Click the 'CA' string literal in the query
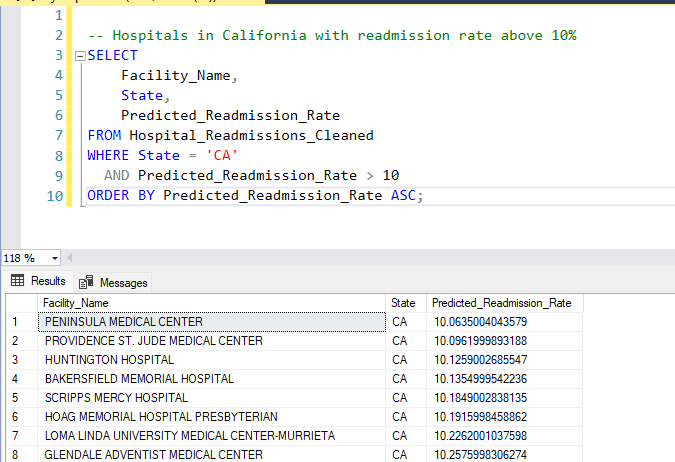This screenshot has height=462, width=675. coord(222,155)
